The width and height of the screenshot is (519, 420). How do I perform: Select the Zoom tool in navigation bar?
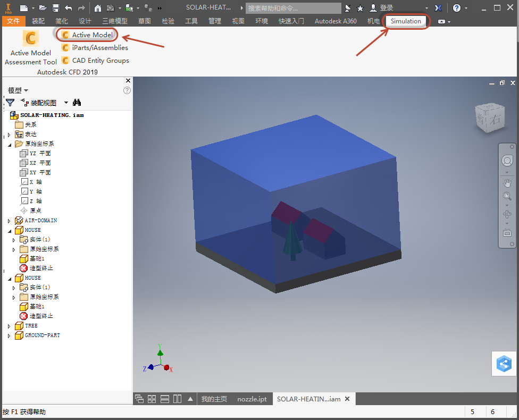coord(507,196)
